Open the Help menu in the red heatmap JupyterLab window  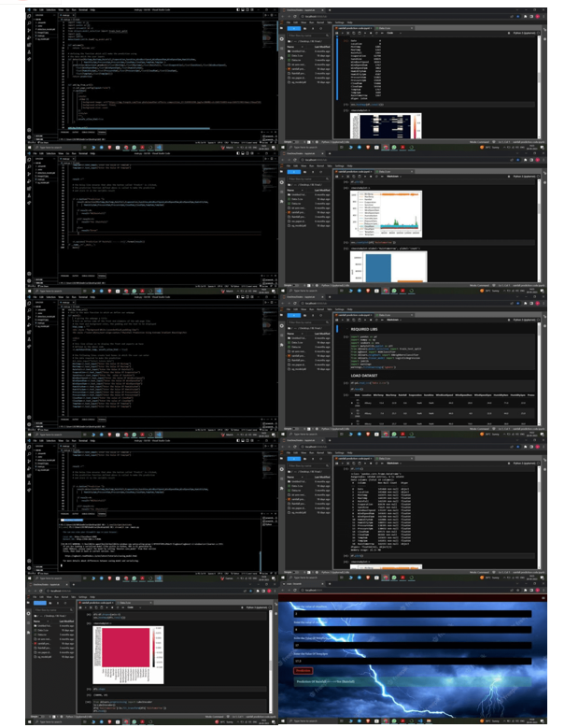click(x=92, y=597)
